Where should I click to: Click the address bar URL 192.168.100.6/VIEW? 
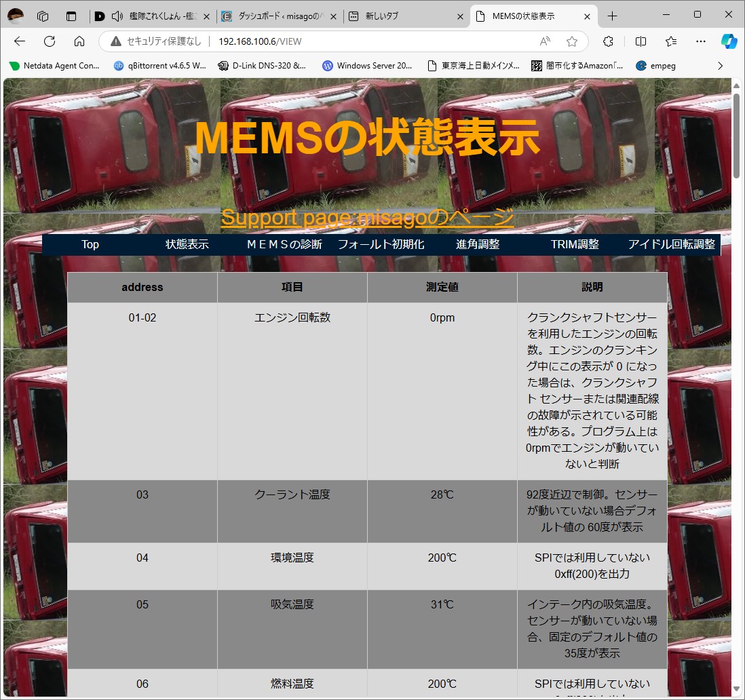[x=260, y=41]
